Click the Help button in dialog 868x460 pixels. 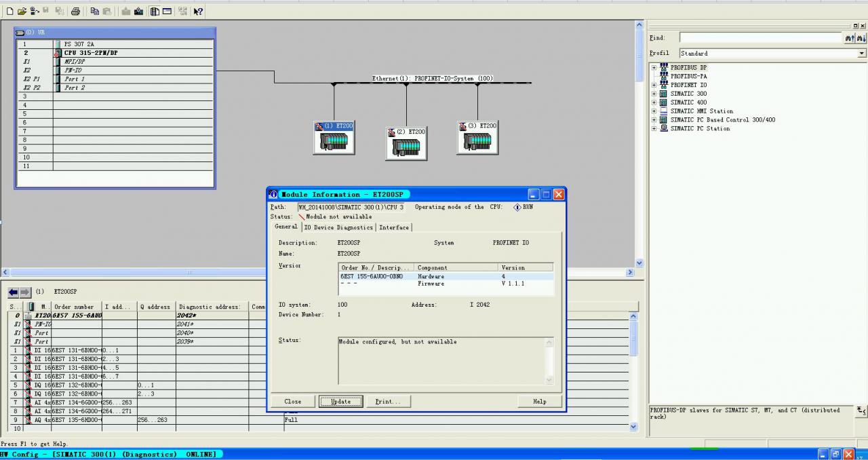point(540,402)
